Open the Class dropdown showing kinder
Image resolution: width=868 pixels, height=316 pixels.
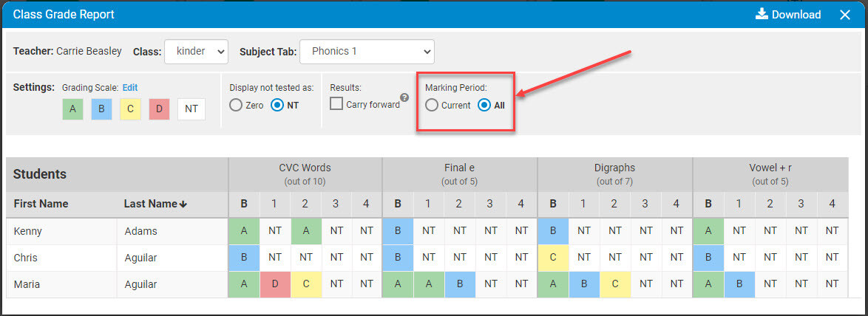click(197, 52)
